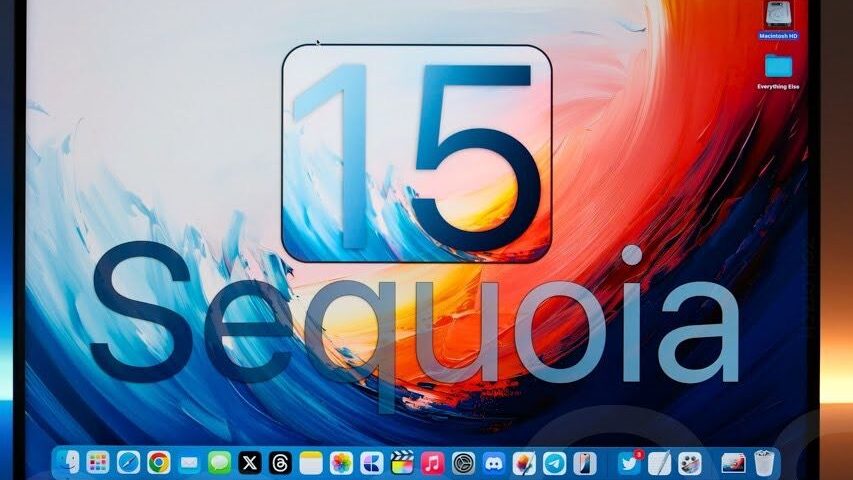Open the Trash in the dock
The image size is (853, 480).
pos(764,463)
